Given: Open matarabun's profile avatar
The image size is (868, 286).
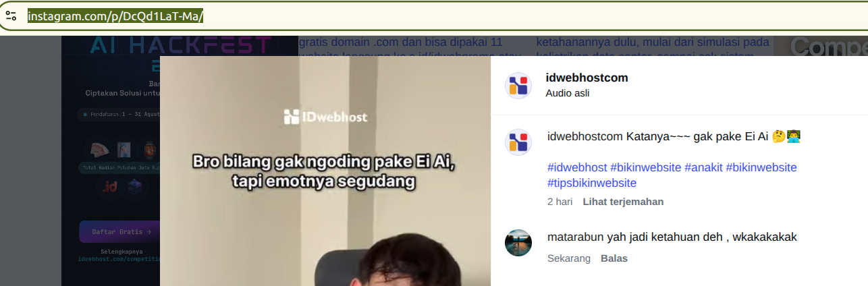Looking at the screenshot, I should point(518,243).
